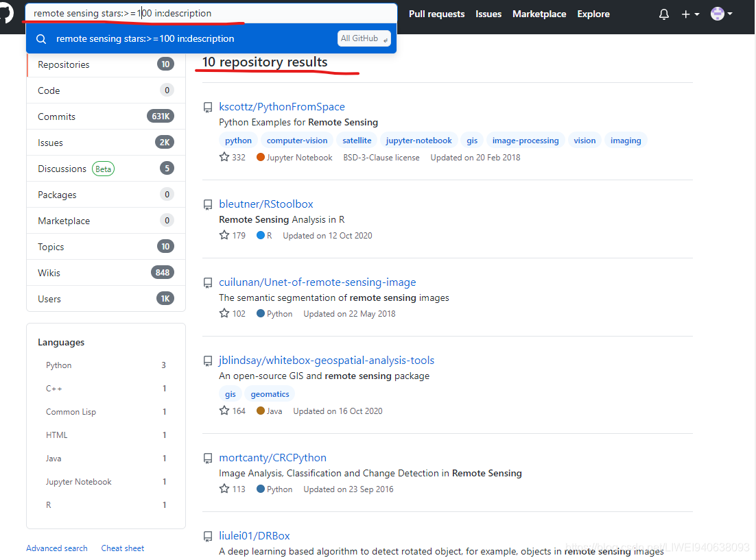756x560 pixels.
Task: Open bleutner/RStoolbox repository
Action: click(x=266, y=204)
